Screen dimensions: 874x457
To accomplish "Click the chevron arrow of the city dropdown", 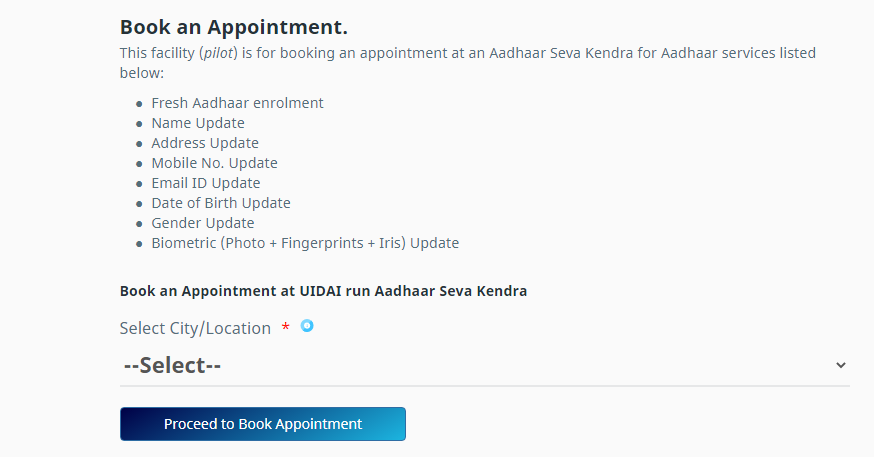I will (x=840, y=366).
